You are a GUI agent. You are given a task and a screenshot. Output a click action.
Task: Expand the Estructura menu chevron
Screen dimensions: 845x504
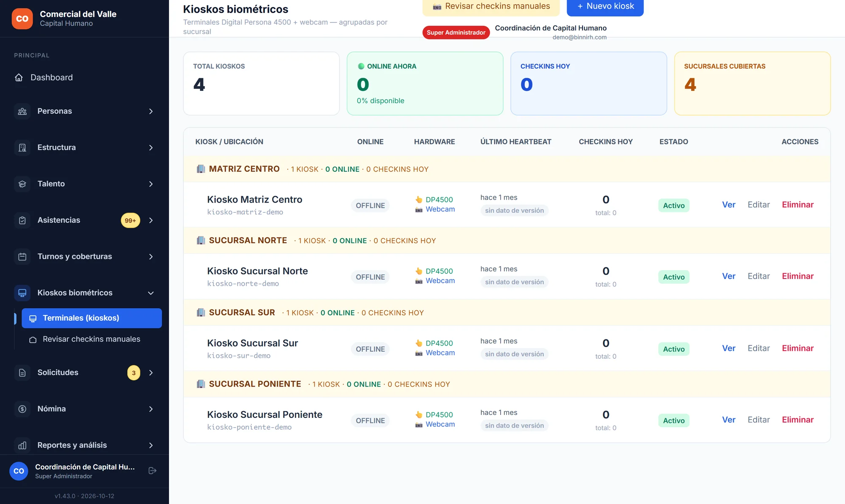(151, 147)
